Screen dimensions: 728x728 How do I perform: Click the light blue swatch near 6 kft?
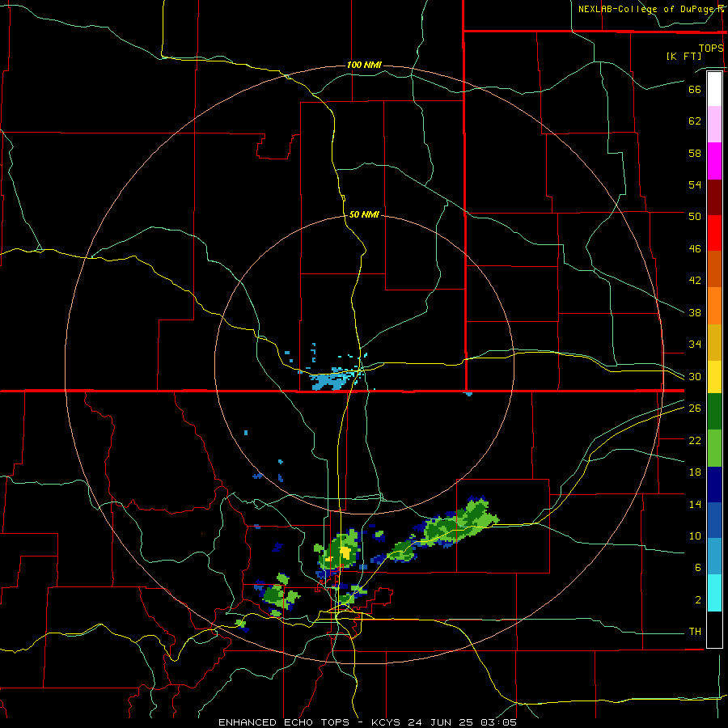(714, 557)
